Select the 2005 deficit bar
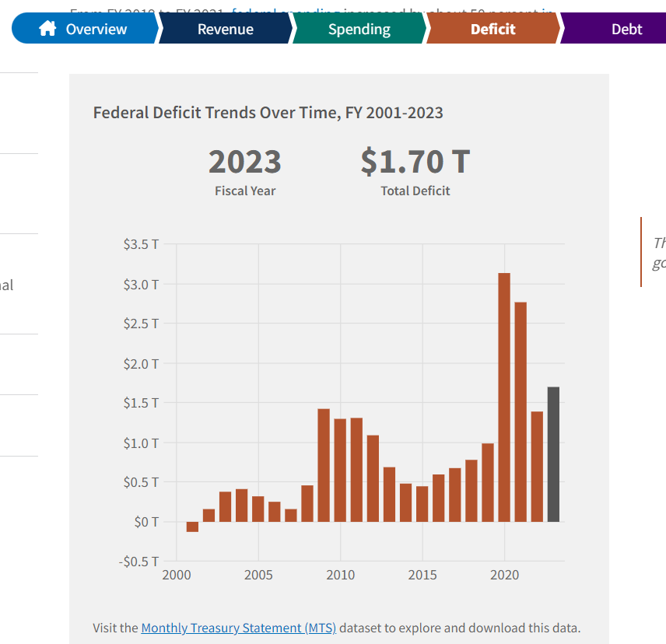 (258, 509)
